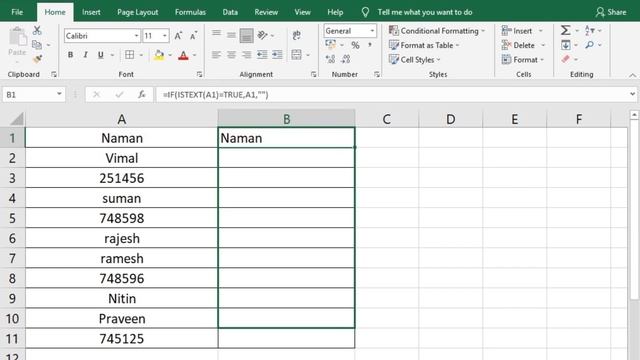Image resolution: width=640 pixels, height=360 pixels.
Task: Center text horizontally
Action: pos(231,55)
